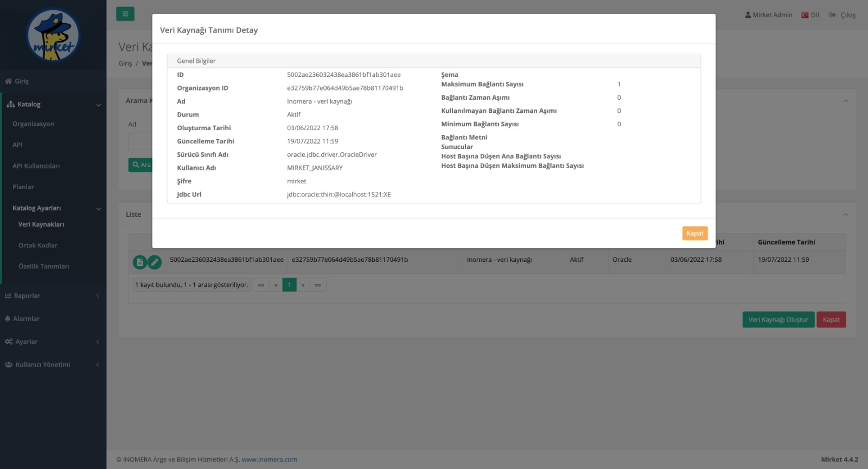Click the edit pencil icon in the row

click(x=155, y=262)
